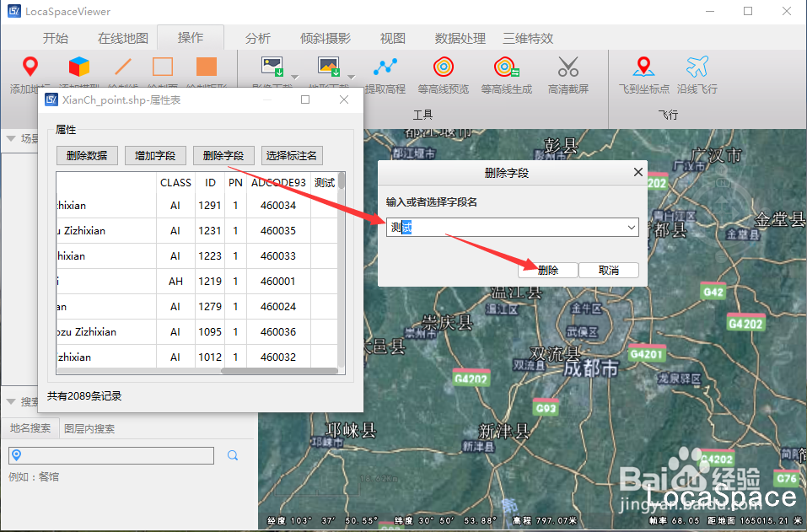Click the 选择标注名 button
Viewport: 807px width, 532px height.
pos(292,155)
